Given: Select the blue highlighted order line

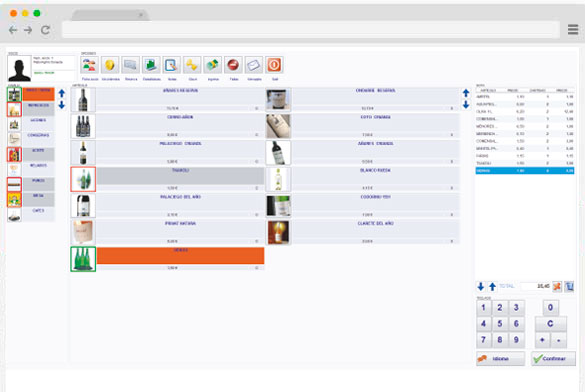Looking at the screenshot, I should pyautogui.click(x=525, y=170).
